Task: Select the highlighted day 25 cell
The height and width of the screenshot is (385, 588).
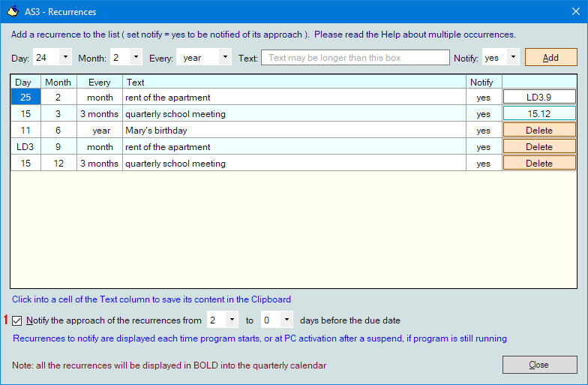Action: tap(25, 98)
